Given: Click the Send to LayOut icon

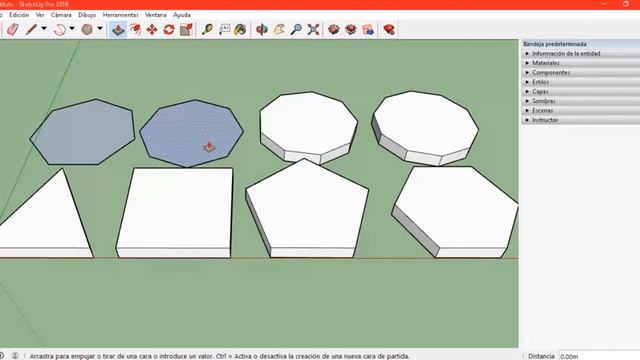Looking at the screenshot, I should click(x=368, y=29).
